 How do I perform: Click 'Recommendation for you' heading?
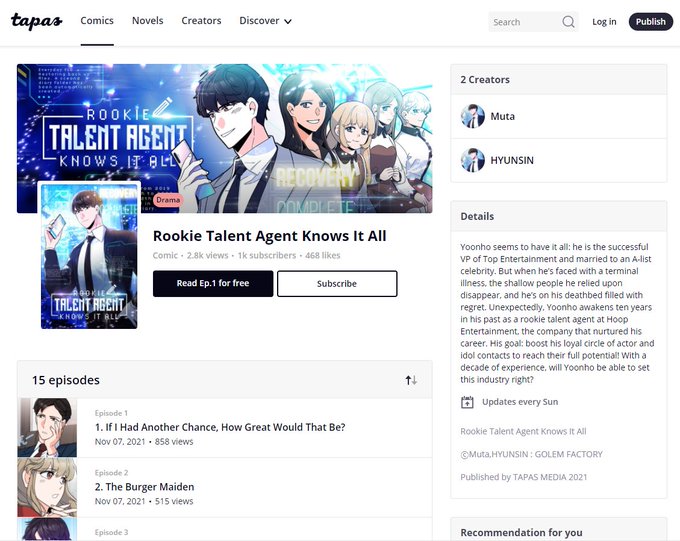521,533
